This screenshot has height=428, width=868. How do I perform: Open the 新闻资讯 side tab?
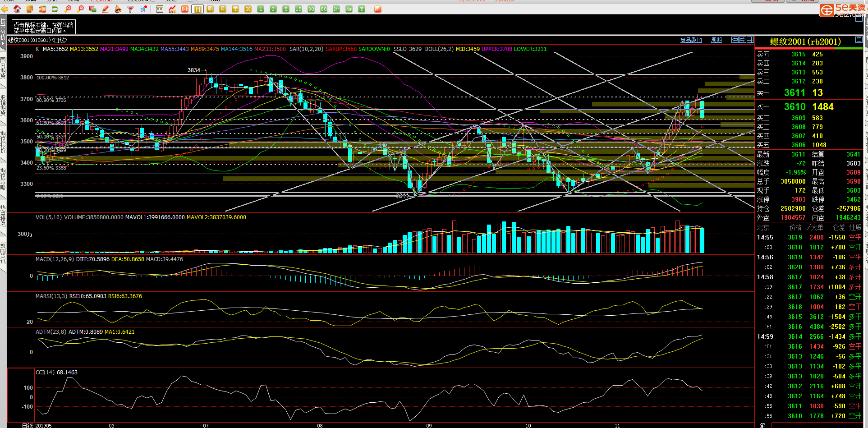click(3, 253)
